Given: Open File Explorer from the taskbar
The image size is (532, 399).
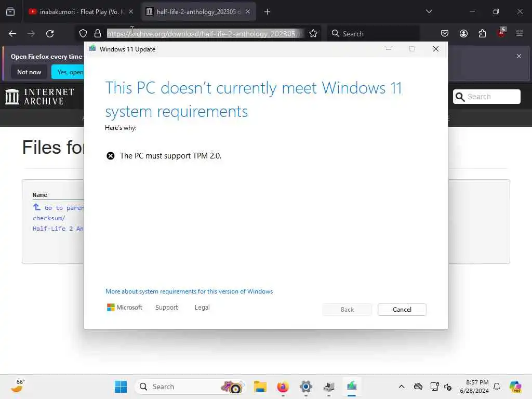Looking at the screenshot, I should [x=260, y=387].
